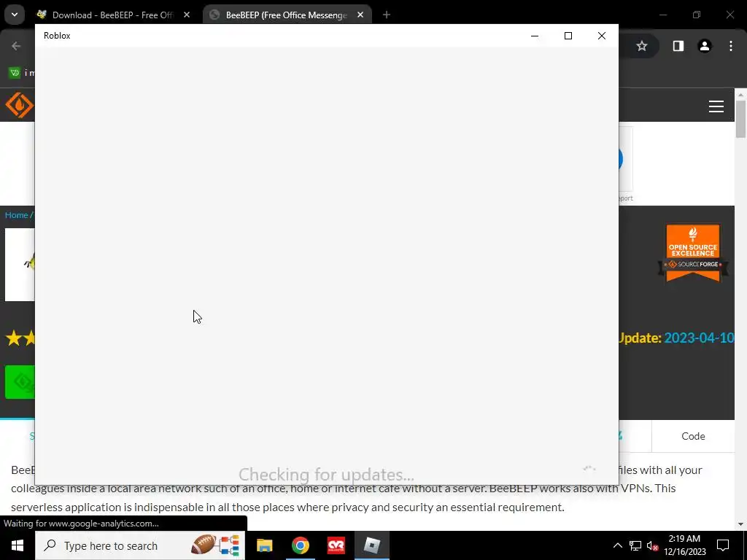Click the Roblox window title
Screen dimensions: 747x560
(x=57, y=36)
